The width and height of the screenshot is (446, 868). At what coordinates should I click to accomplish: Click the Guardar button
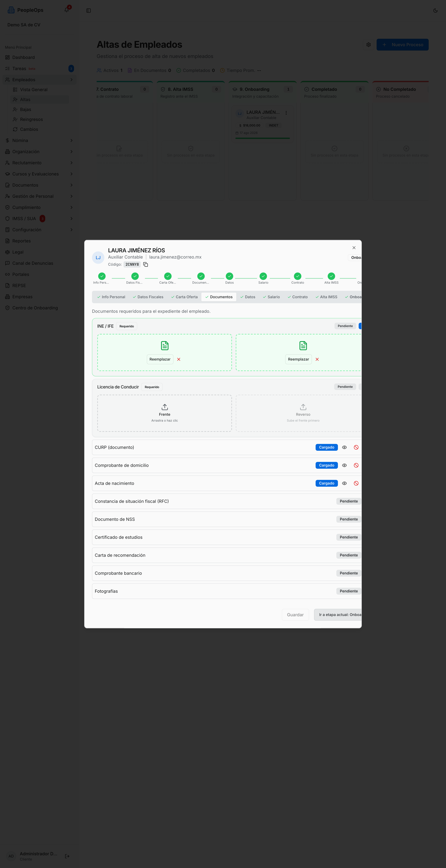[x=295, y=615]
